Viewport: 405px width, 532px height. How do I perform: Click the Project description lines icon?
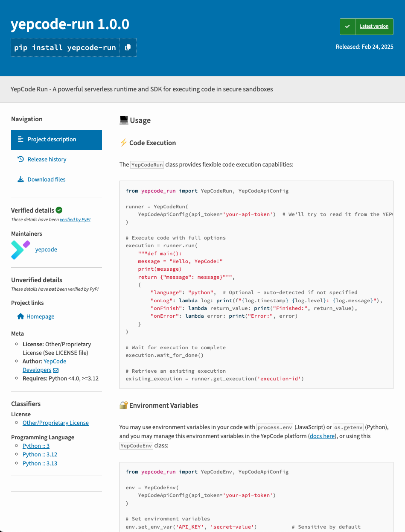click(x=20, y=139)
